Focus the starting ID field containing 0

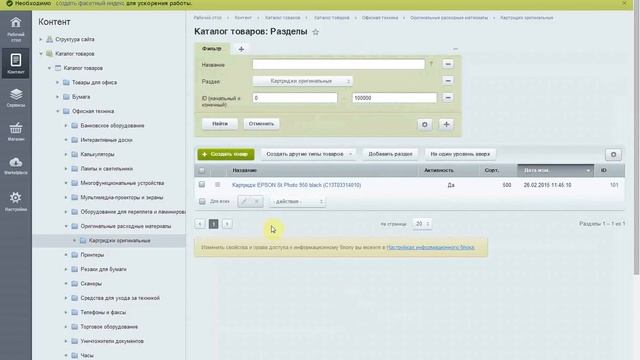pyautogui.click(x=295, y=98)
